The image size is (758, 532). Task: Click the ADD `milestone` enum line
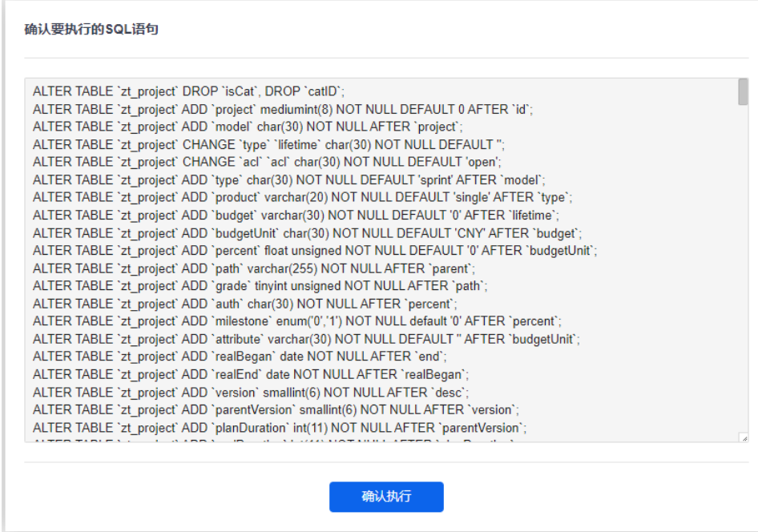[297, 321]
